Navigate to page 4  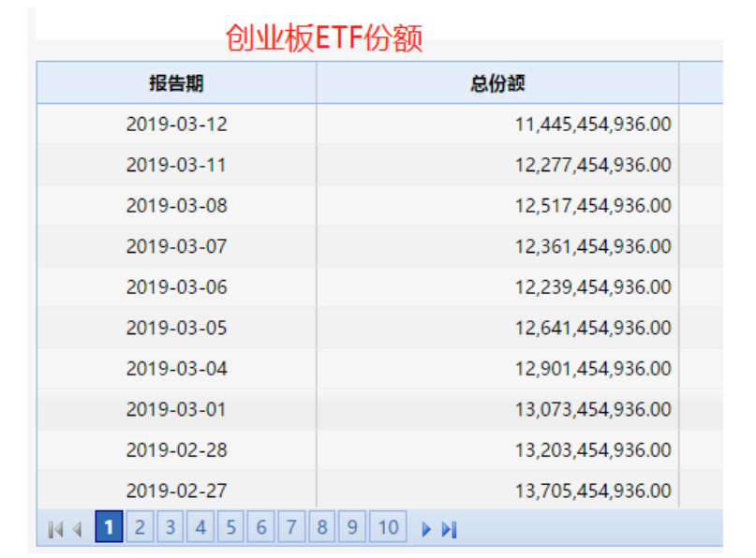(200, 528)
